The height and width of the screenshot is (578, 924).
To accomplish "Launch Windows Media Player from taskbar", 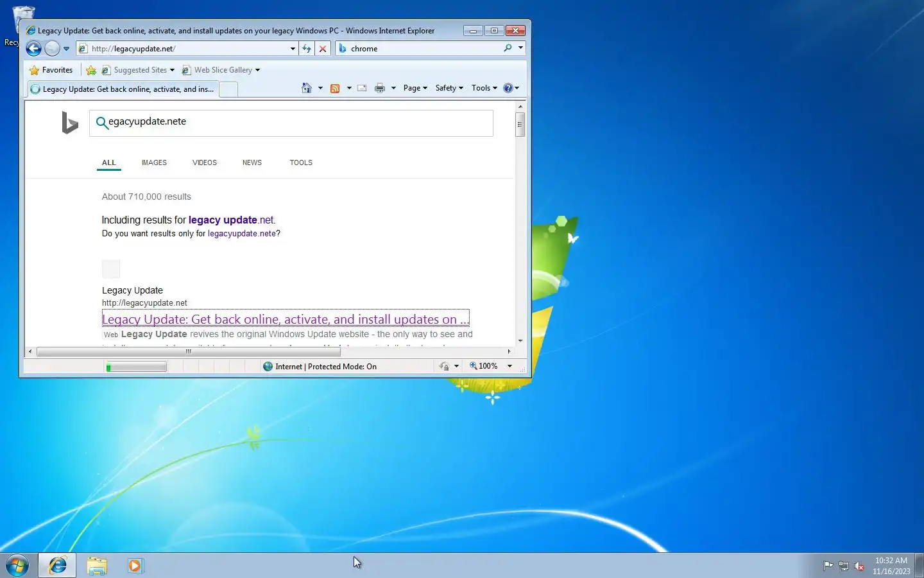I will click(135, 566).
